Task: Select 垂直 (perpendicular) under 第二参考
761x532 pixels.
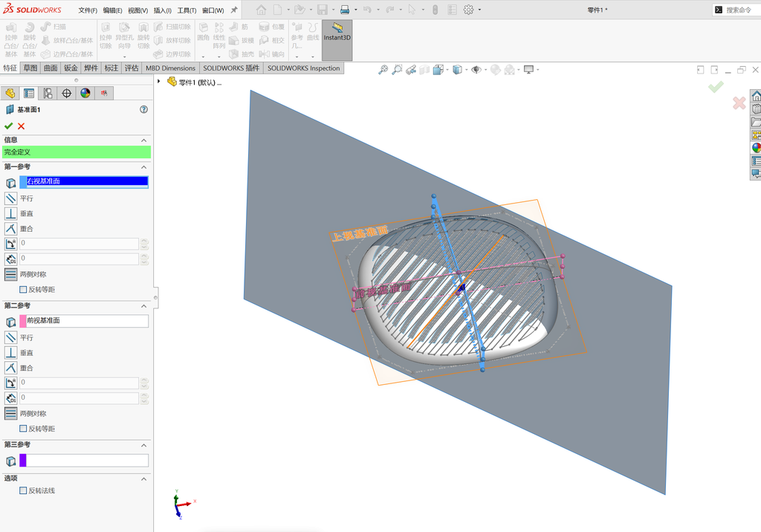Action: click(x=10, y=352)
